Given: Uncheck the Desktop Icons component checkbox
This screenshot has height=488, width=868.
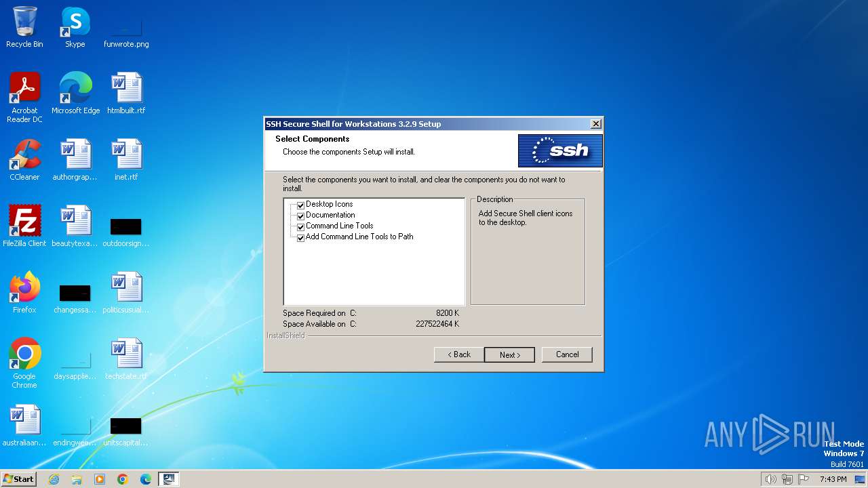Looking at the screenshot, I should coord(300,205).
